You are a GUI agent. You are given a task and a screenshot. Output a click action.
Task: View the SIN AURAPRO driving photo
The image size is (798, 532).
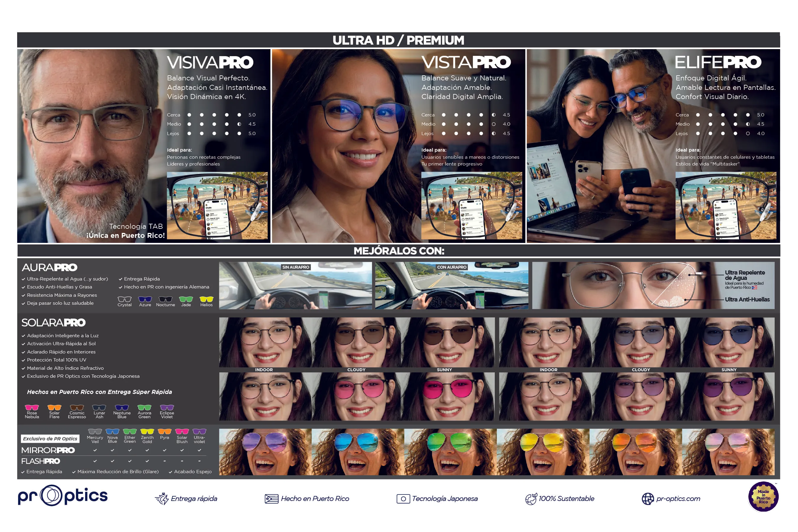click(x=296, y=285)
